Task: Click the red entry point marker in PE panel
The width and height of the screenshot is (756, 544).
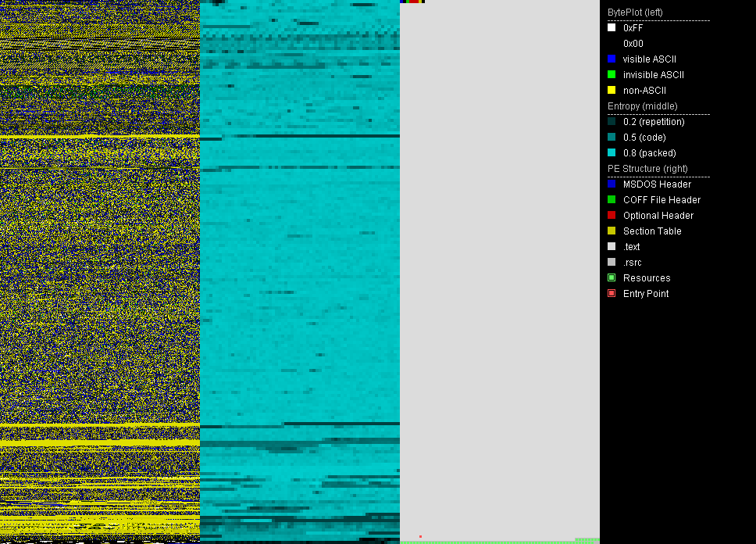Action: click(x=420, y=536)
